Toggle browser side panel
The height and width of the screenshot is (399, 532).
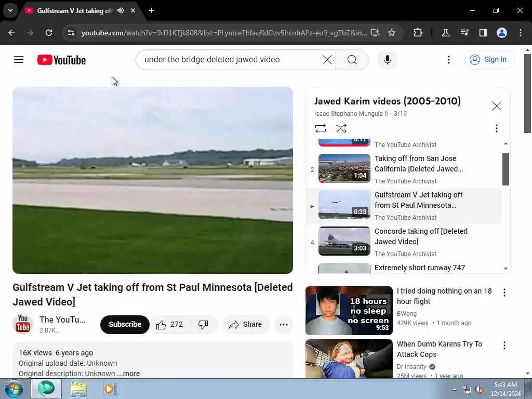pyautogui.click(x=483, y=33)
